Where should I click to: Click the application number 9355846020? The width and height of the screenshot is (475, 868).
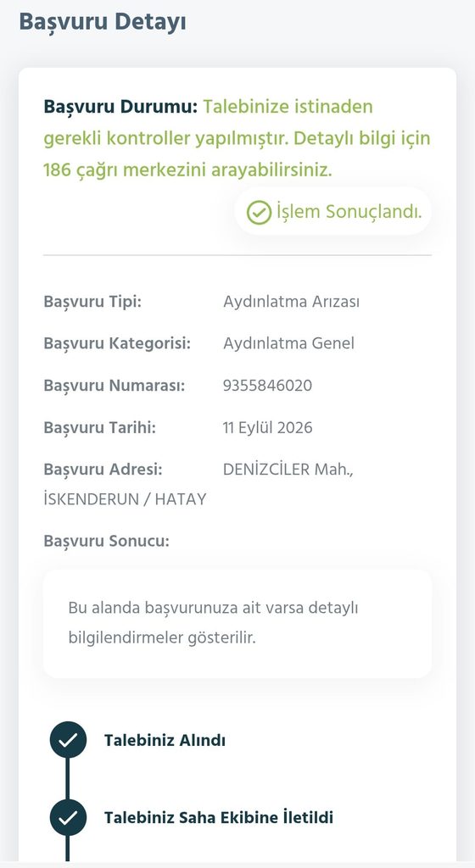coord(268,386)
